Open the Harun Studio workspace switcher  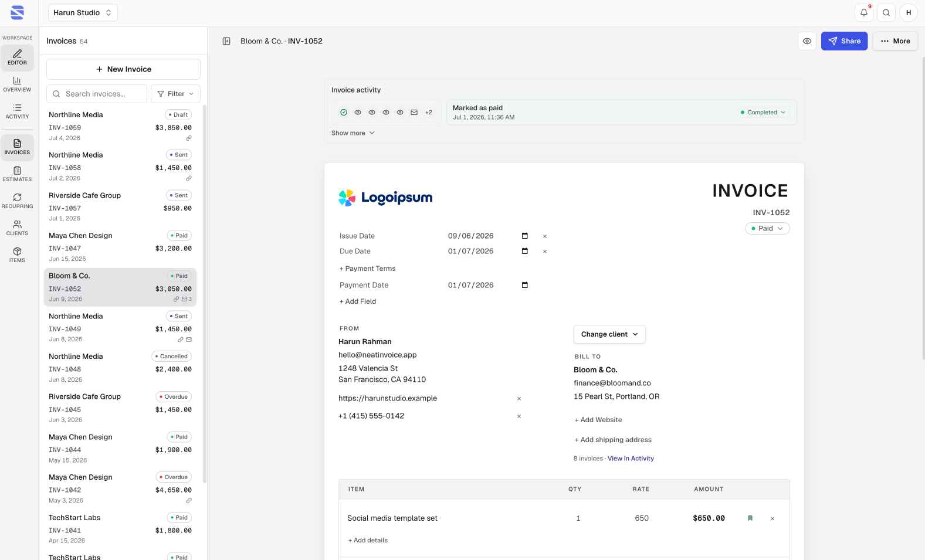(x=83, y=12)
